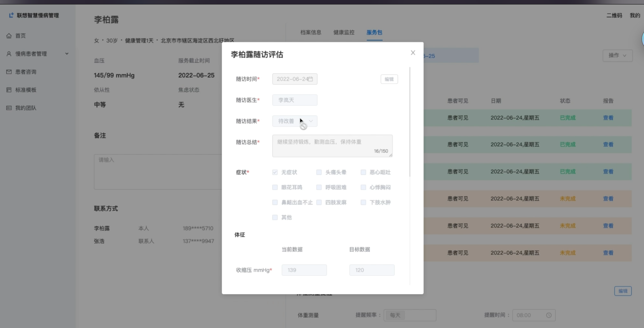
Task: Open the 随访结果 dropdown showing 待改善
Action: (295, 121)
